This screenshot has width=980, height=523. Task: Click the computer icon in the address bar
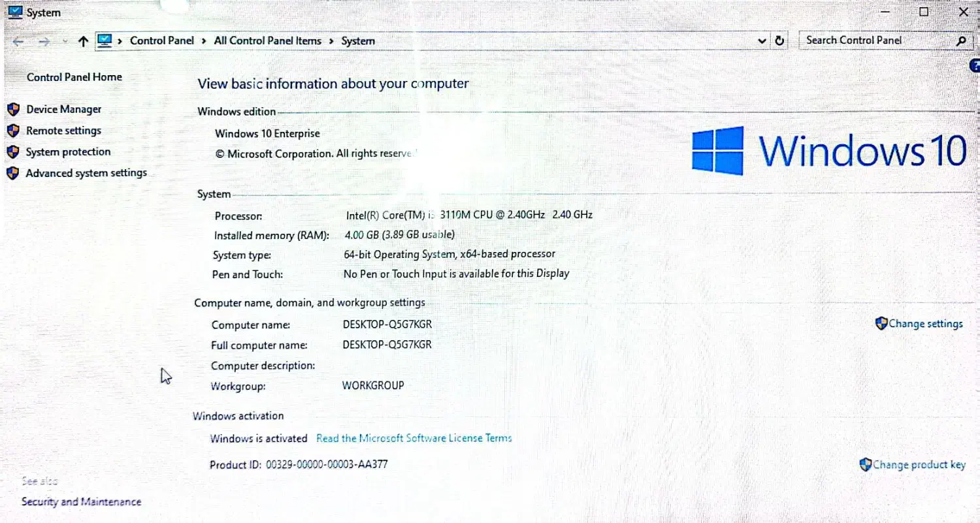point(105,40)
